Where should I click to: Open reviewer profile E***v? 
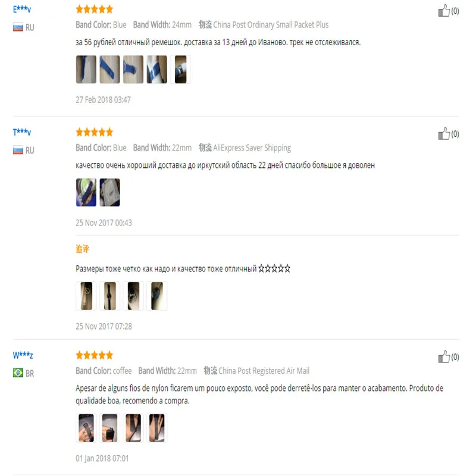[22, 9]
